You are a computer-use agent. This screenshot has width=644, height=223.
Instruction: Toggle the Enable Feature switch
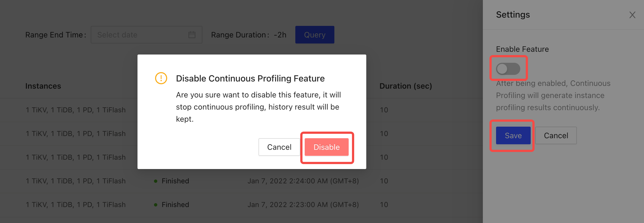coord(508,69)
